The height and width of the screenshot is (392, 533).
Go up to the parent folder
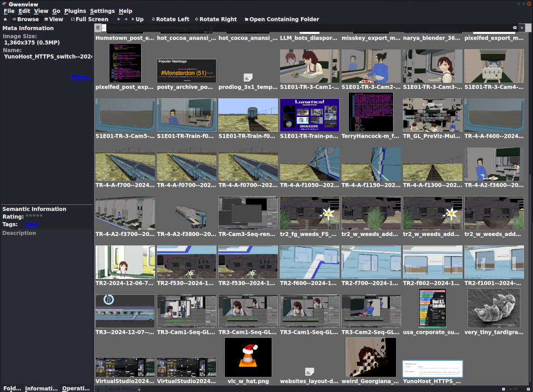pos(137,19)
